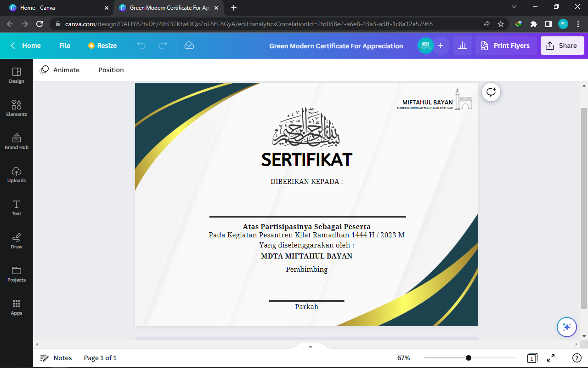
Task: Open the Notes panel
Action: (x=56, y=358)
